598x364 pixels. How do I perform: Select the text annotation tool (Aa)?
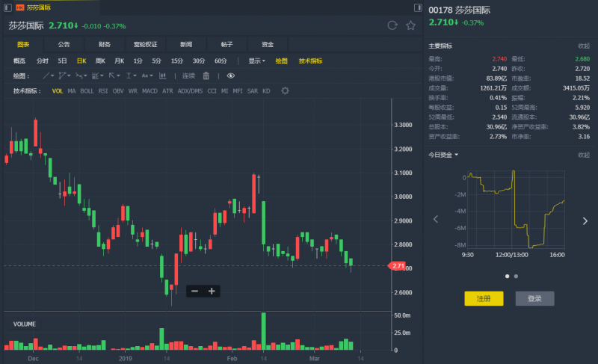tap(145, 75)
